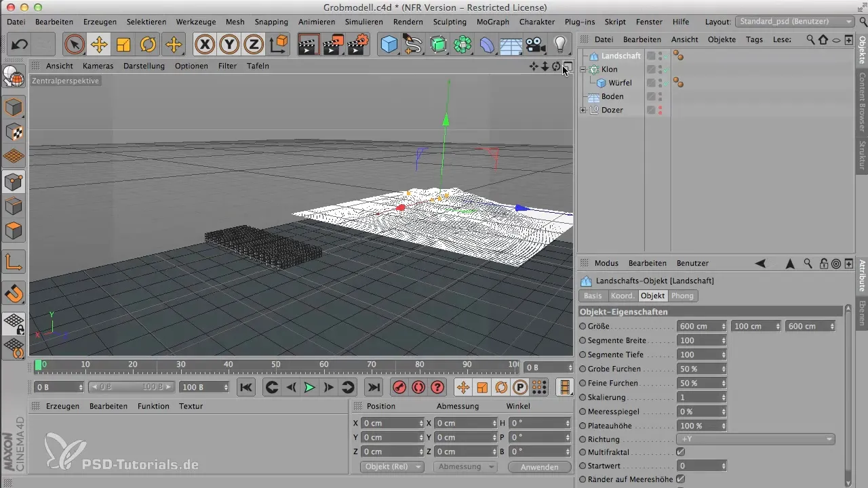Switch to the Basis tab
The width and height of the screenshot is (868, 488).
593,296
